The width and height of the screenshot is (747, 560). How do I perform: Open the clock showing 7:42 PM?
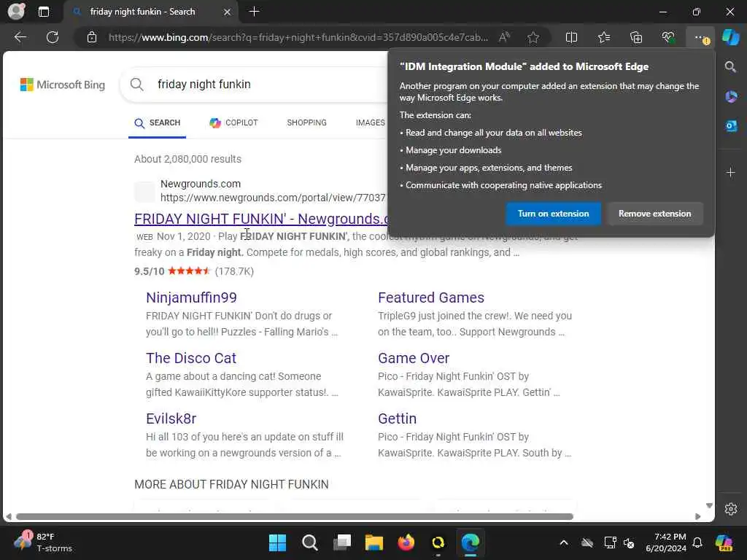coord(666,542)
